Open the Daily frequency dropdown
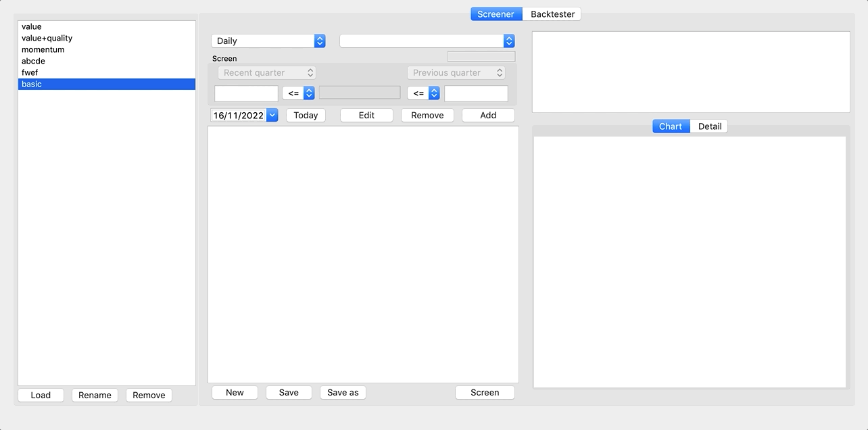Screen dimensions: 868x430 [268, 41]
